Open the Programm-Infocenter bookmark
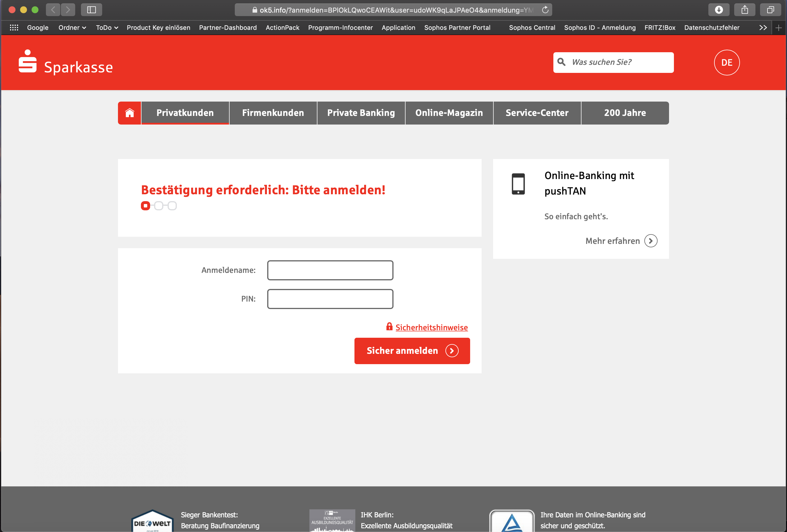787x532 pixels. (340, 28)
